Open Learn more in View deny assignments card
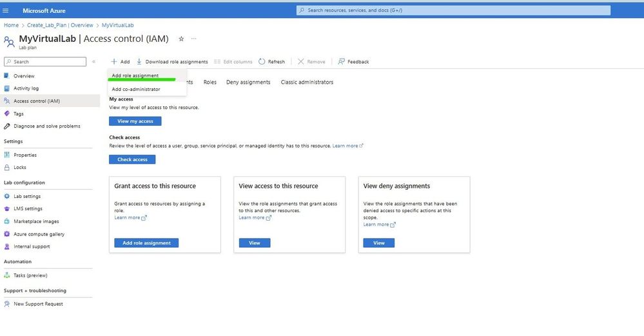The image size is (644, 336). [379, 224]
